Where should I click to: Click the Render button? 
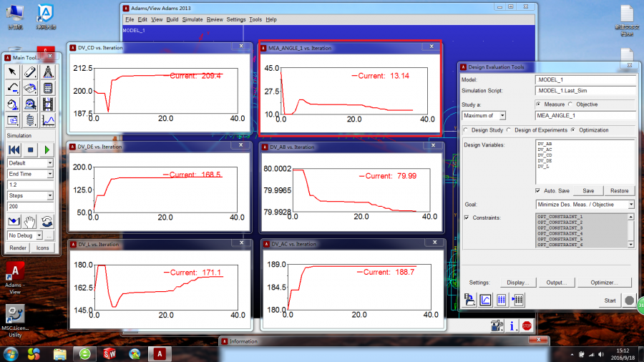pyautogui.click(x=18, y=248)
